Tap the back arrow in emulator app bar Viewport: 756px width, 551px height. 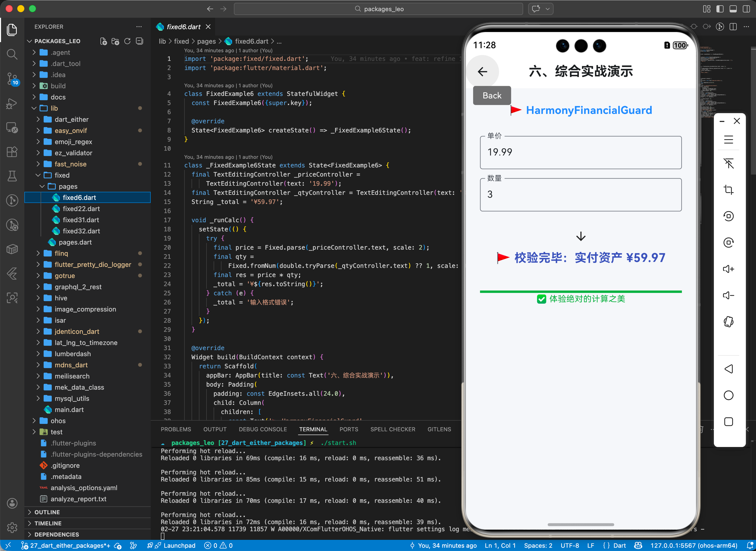click(x=482, y=71)
